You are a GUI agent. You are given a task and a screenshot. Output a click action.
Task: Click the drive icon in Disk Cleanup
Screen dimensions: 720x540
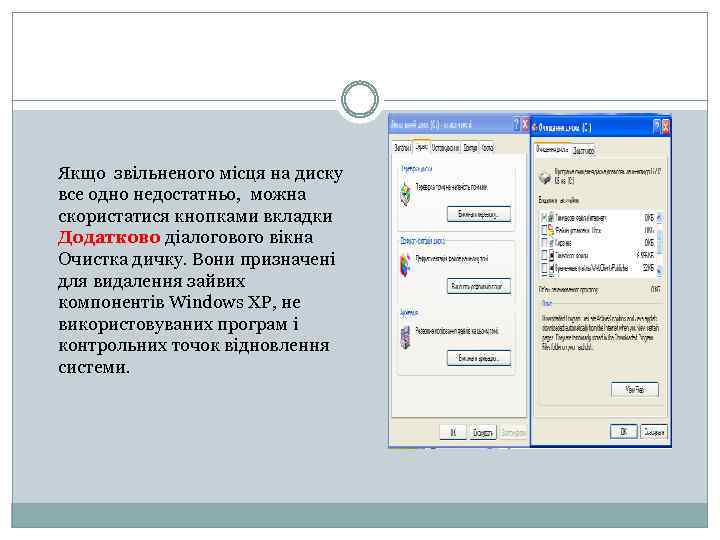545,178
